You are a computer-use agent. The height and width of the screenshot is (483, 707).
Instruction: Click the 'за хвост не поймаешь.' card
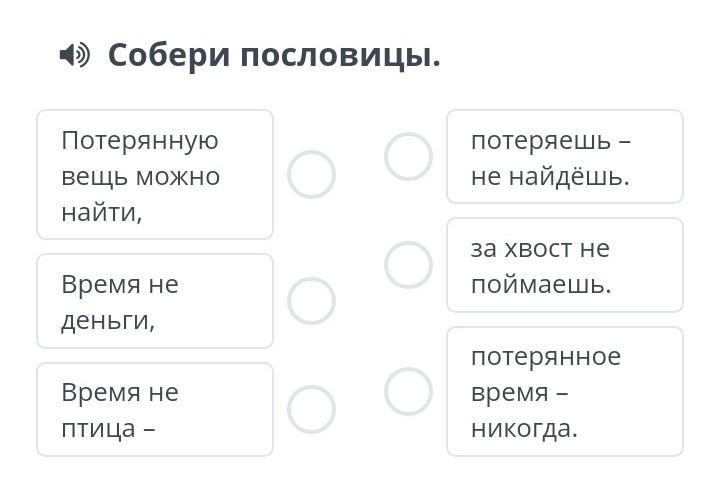pyautogui.click(x=565, y=265)
